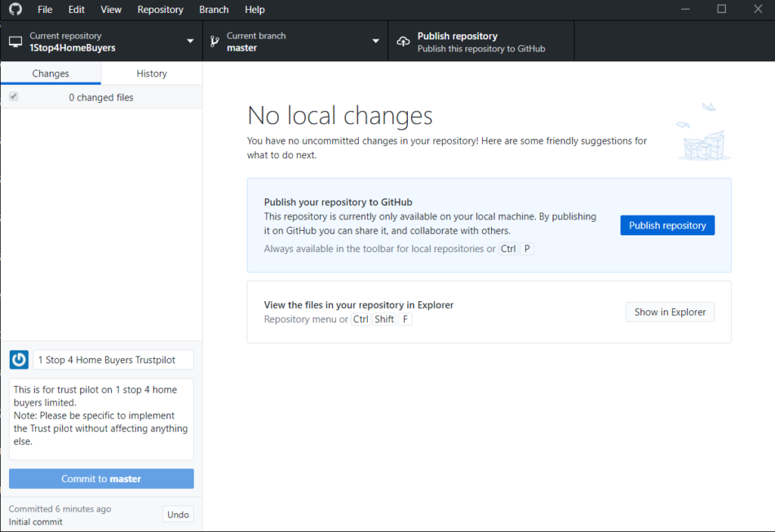Image resolution: width=775 pixels, height=532 pixels.
Task: Click the blue Publish repository button
Action: coord(668,226)
